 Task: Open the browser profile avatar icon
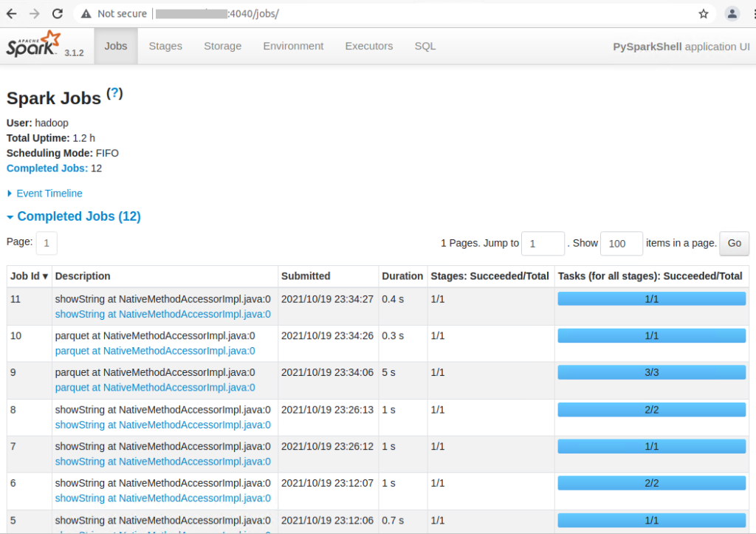[x=732, y=13]
